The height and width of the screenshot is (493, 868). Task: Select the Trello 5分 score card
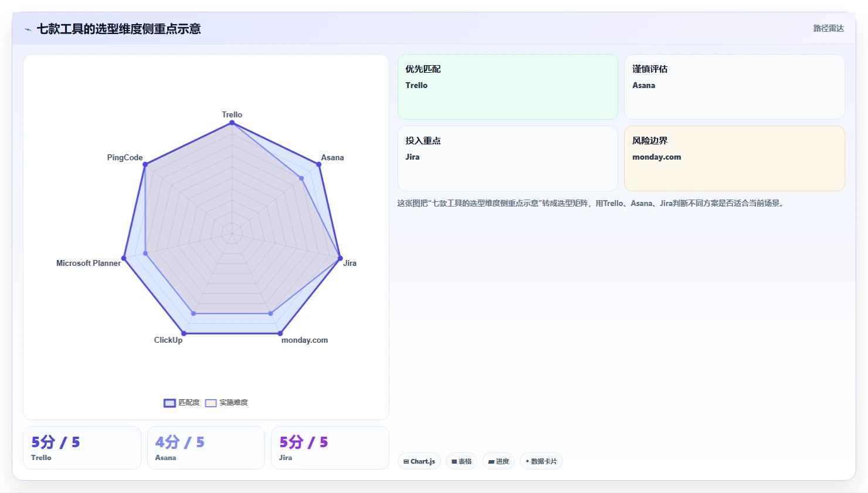(x=82, y=448)
